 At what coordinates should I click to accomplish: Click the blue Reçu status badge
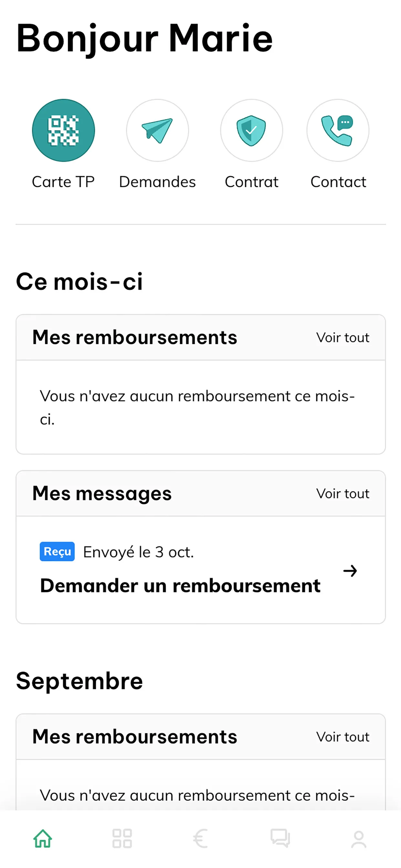(57, 552)
